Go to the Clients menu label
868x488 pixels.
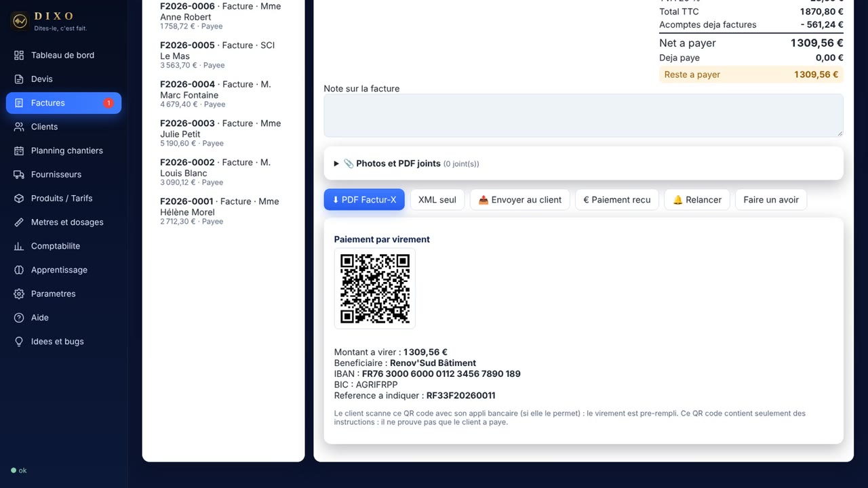pyautogui.click(x=44, y=127)
